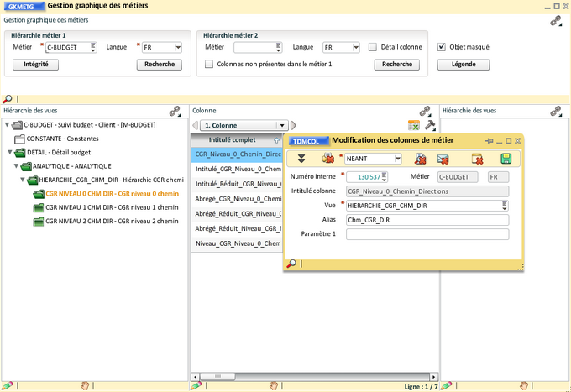Enable the Détail colonne checkbox

372,47
